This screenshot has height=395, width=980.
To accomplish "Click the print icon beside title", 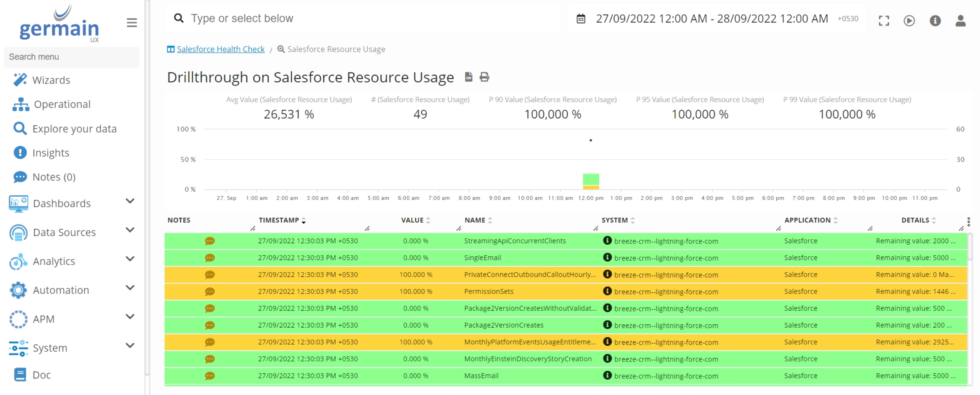I will tap(484, 77).
